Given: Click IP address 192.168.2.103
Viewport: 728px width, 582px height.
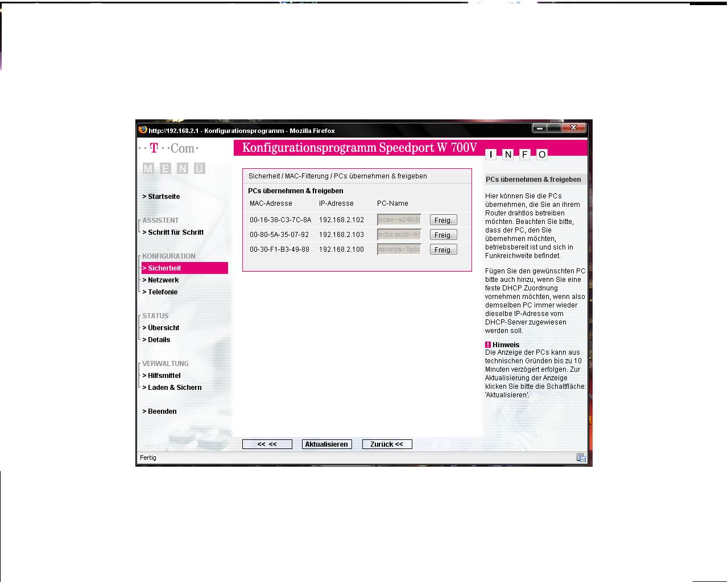Looking at the screenshot, I should click(x=341, y=234).
